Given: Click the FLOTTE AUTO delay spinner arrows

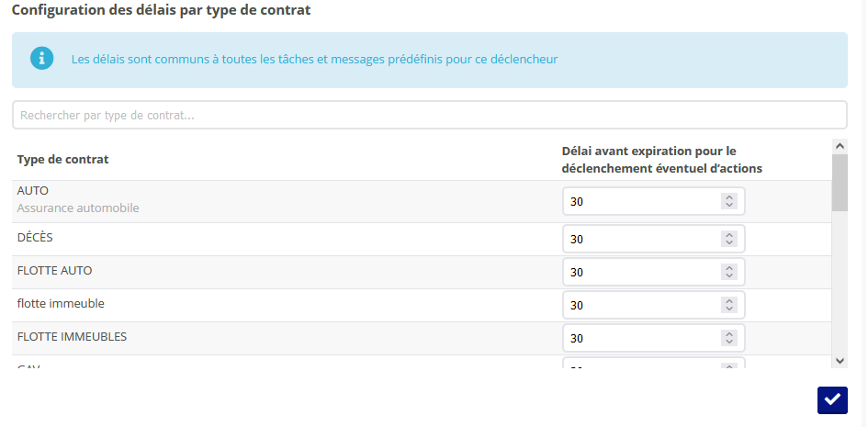Looking at the screenshot, I should click(x=729, y=272).
